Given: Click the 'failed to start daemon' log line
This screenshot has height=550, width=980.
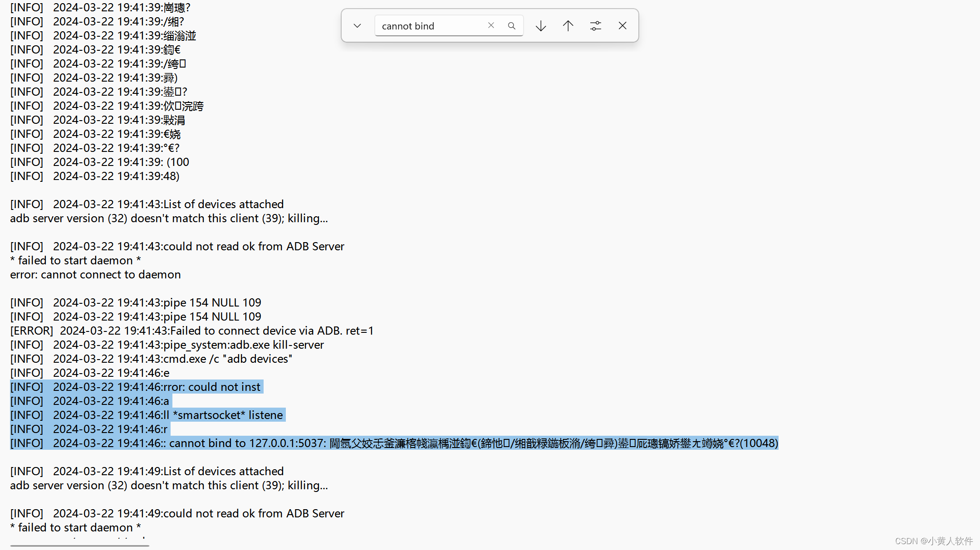Looking at the screenshot, I should [x=75, y=260].
